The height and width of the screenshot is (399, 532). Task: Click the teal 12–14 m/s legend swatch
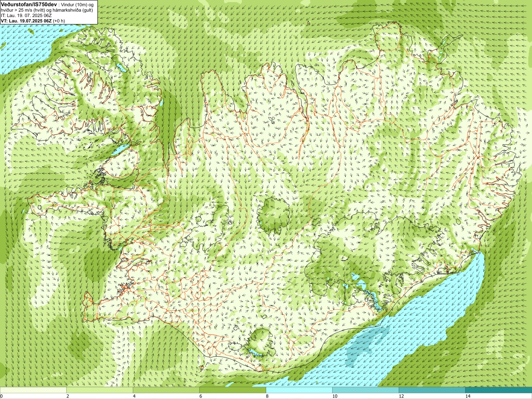432,390
